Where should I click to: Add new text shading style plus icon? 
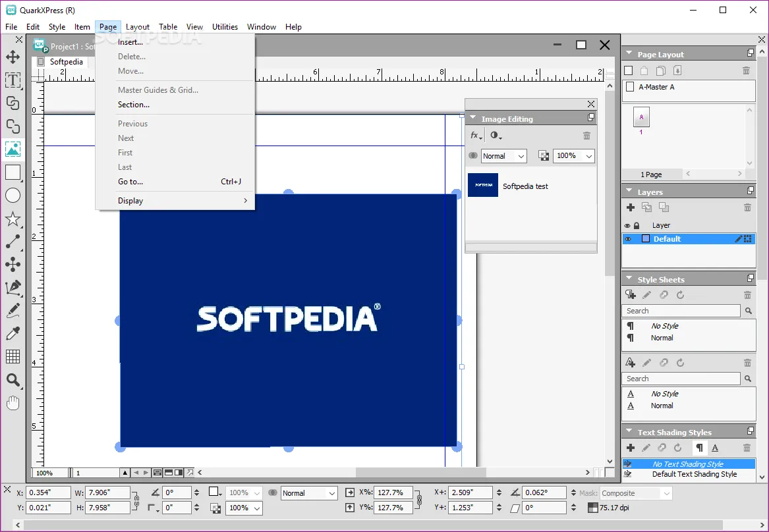(x=631, y=448)
